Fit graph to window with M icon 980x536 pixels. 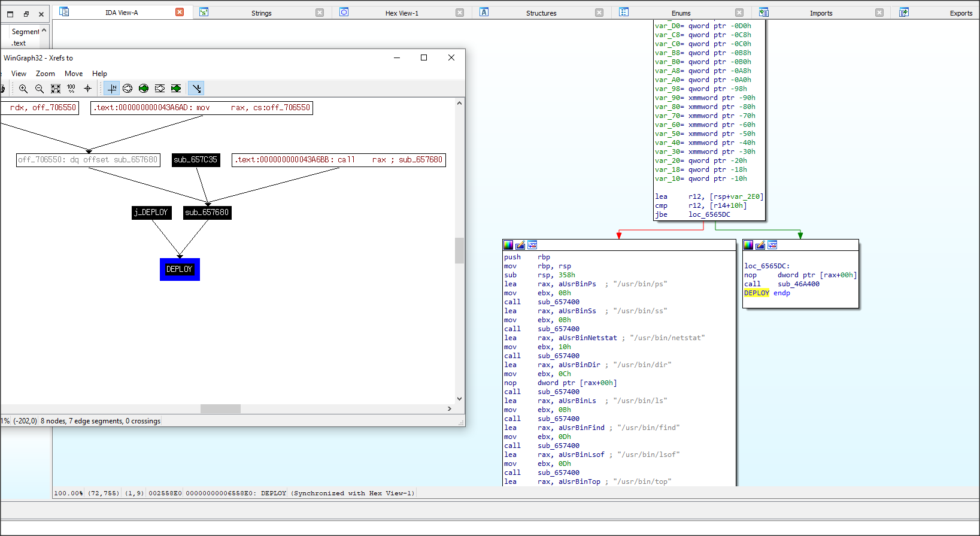tap(56, 89)
